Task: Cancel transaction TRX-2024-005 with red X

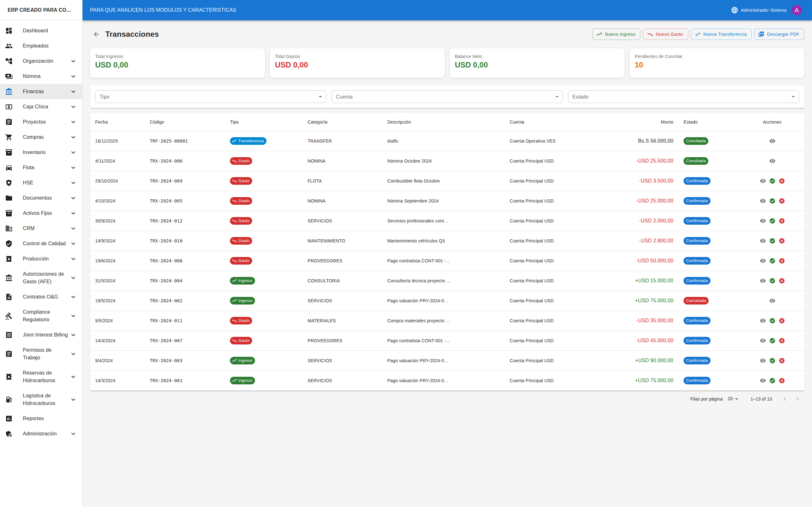Action: tap(782, 201)
